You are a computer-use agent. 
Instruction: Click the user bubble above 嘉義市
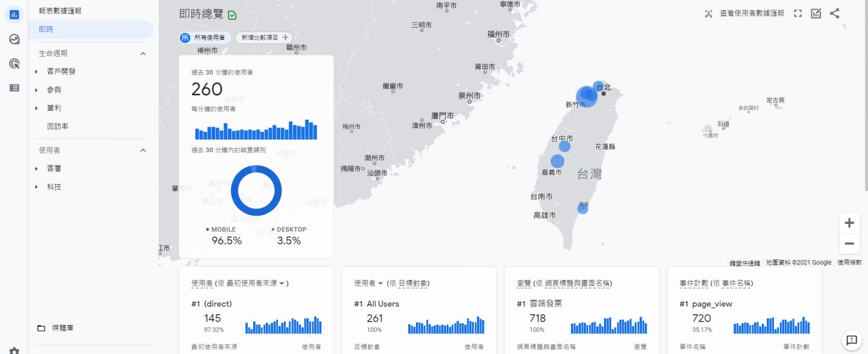(558, 161)
